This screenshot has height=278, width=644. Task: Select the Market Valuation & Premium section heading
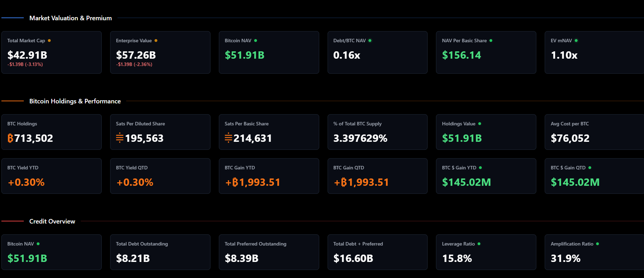[x=71, y=18]
